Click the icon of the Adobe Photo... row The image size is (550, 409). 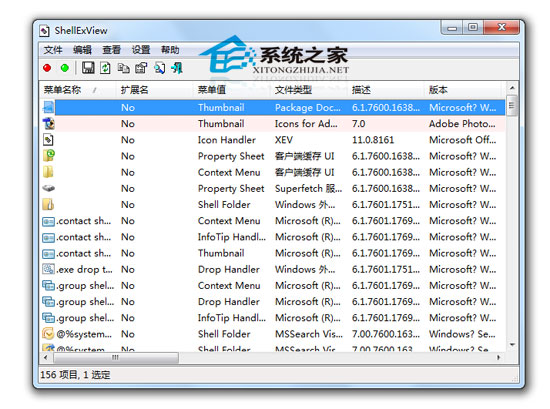[48, 123]
